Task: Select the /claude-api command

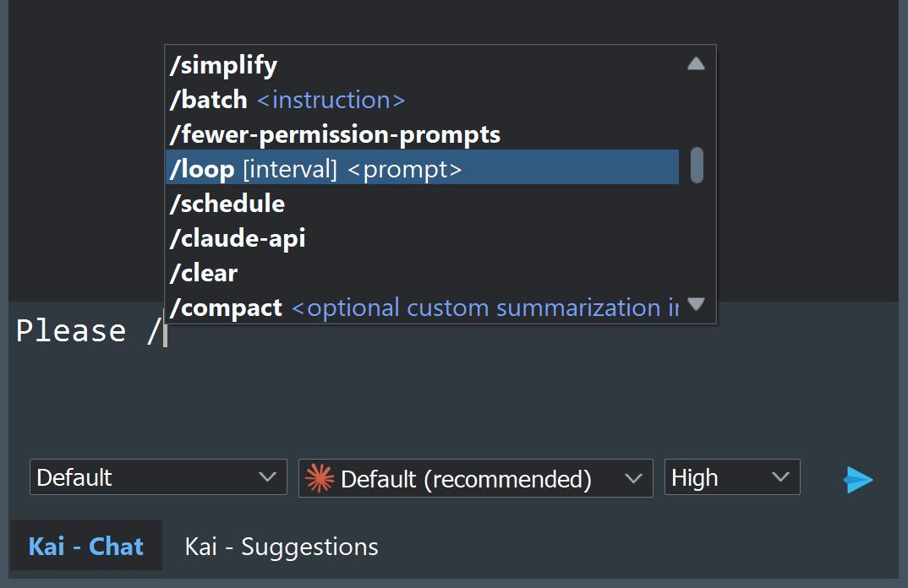Action: tap(422, 237)
